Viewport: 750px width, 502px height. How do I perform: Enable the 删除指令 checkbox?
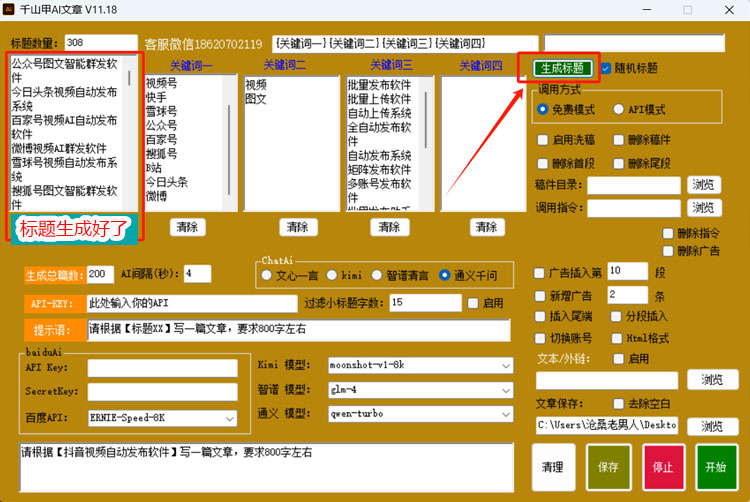coord(668,233)
